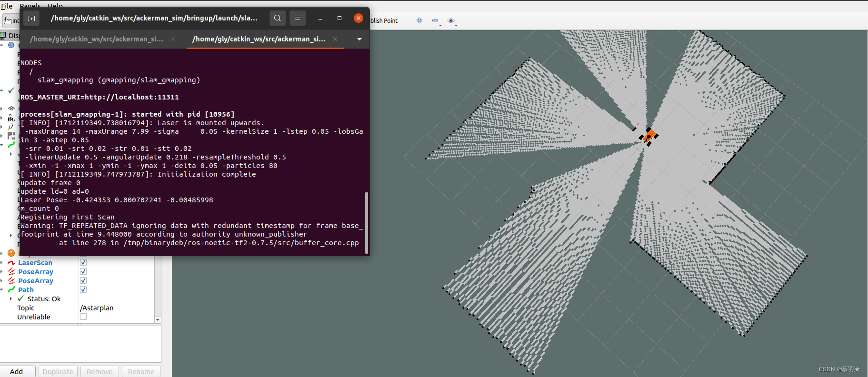
Task: Minimize the terminal window
Action: (320, 19)
